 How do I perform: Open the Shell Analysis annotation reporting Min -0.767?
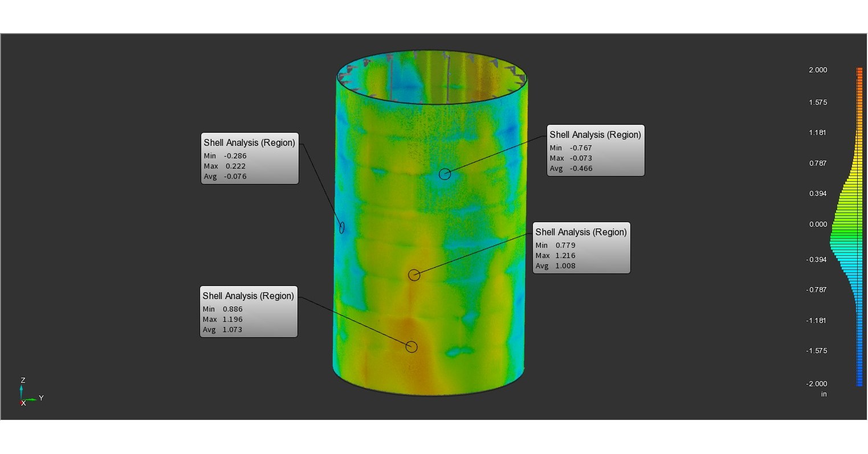595,150
